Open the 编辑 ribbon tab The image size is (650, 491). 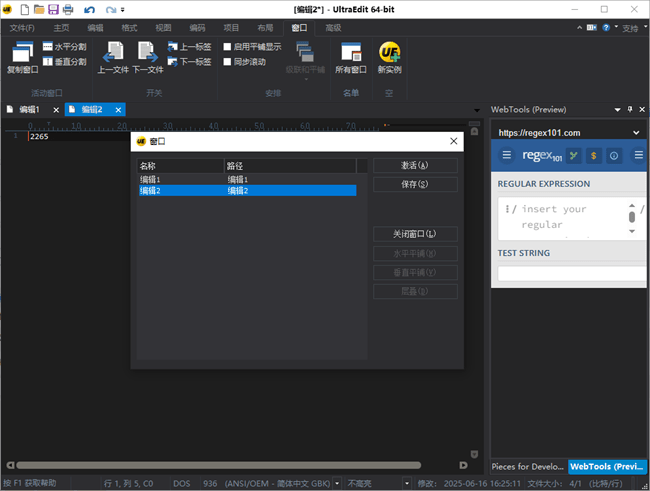[x=95, y=28]
